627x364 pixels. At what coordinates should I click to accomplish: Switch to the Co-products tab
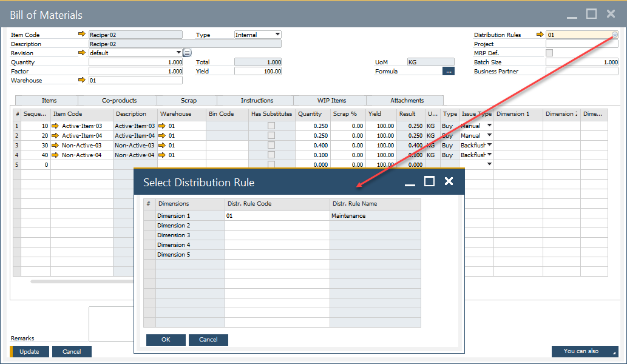[119, 100]
